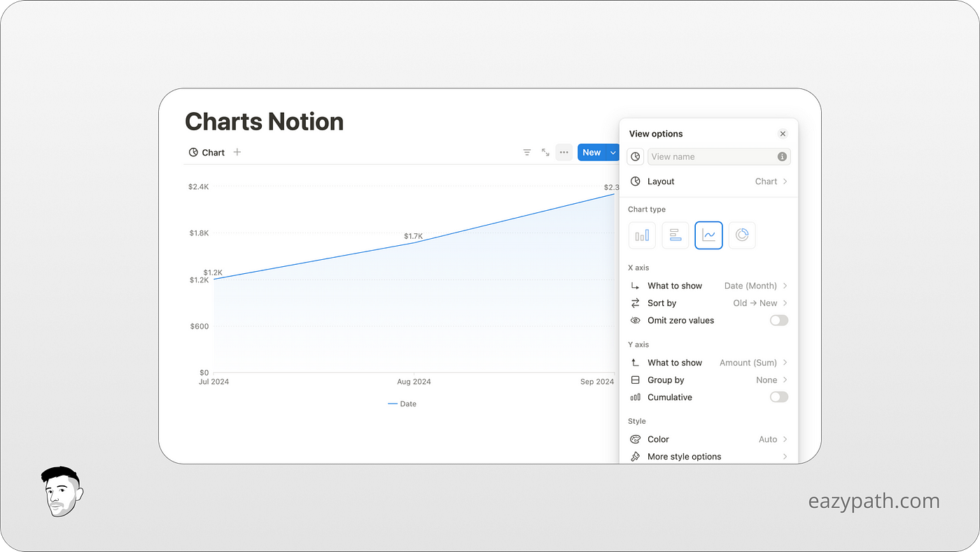Enable the Omit zero values toggle
The image size is (980, 552).
(778, 320)
